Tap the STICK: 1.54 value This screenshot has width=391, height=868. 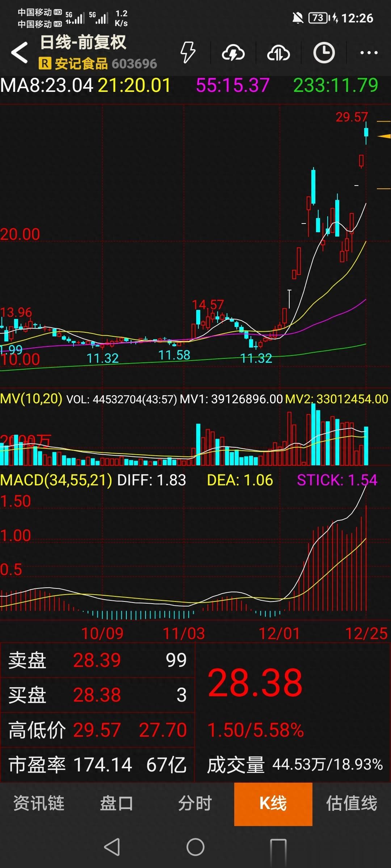(x=337, y=480)
